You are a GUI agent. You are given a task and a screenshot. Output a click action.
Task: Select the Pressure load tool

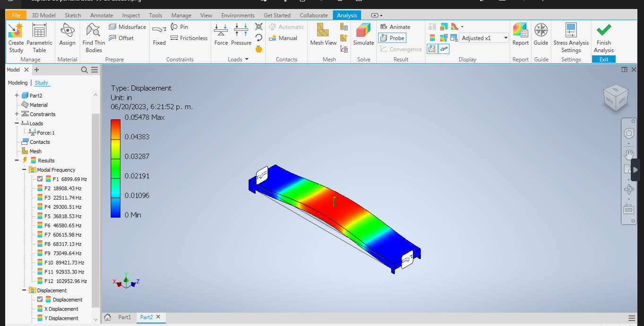(241, 38)
